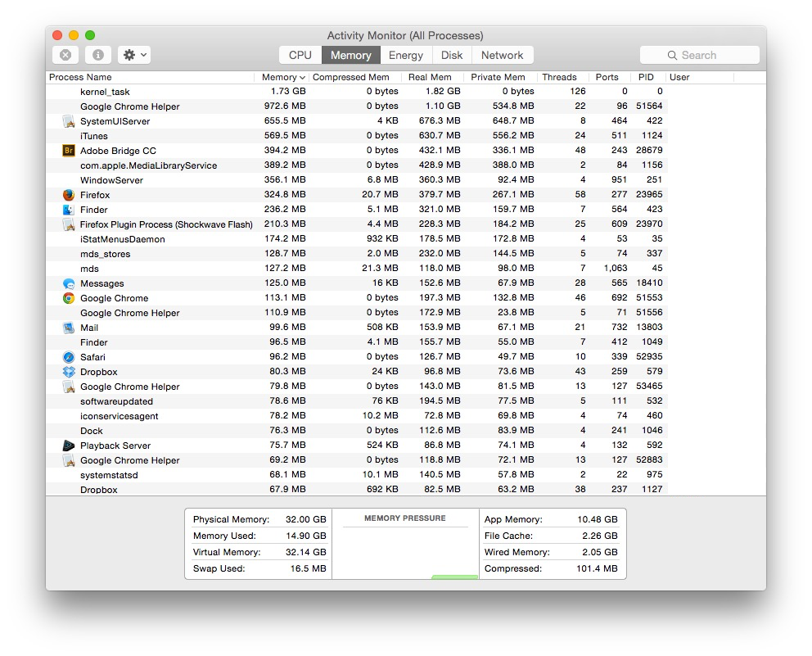
Task: Click the Mail process icon
Action: point(69,328)
